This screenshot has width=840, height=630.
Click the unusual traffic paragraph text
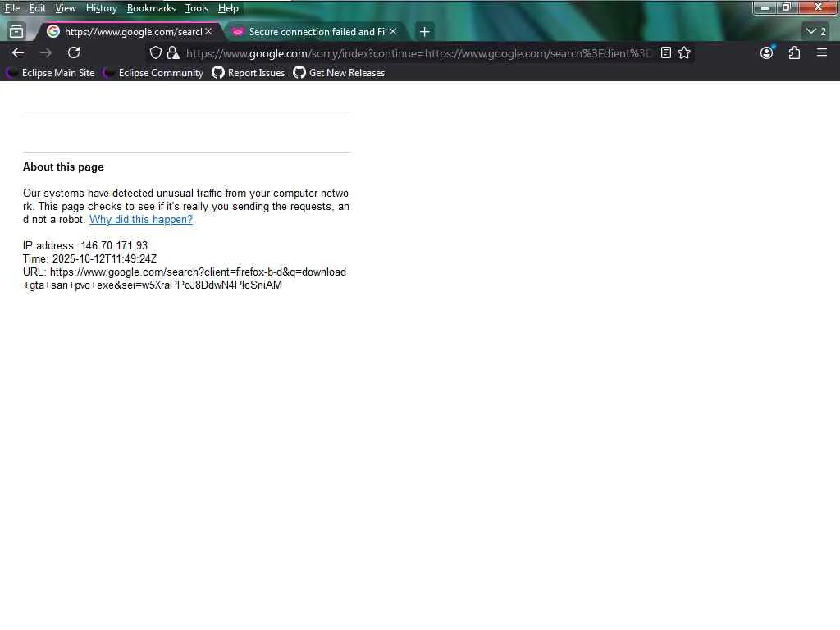[x=186, y=206]
